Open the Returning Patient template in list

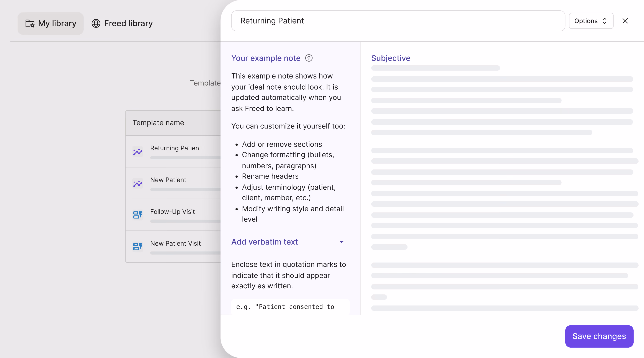pos(173,151)
